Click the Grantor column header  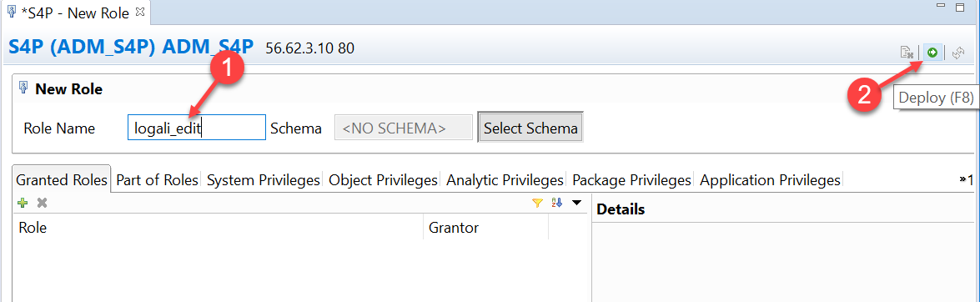[485, 228]
